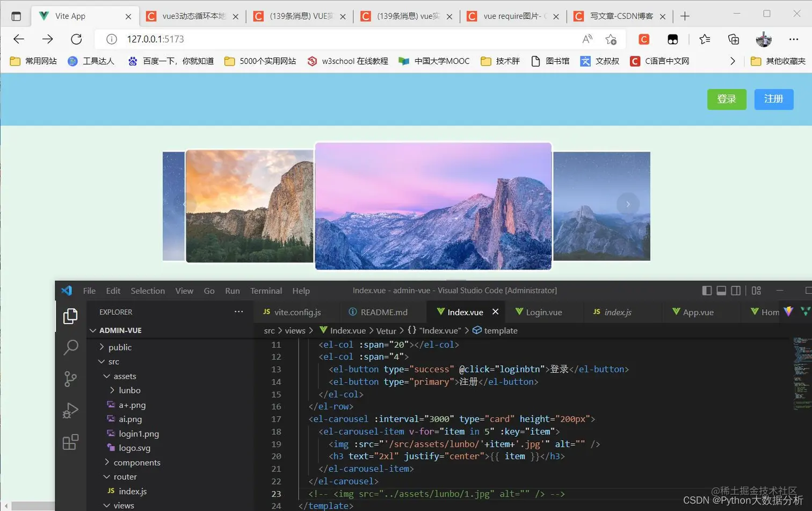Open the Collections icon in the browser toolbar

coord(733,39)
